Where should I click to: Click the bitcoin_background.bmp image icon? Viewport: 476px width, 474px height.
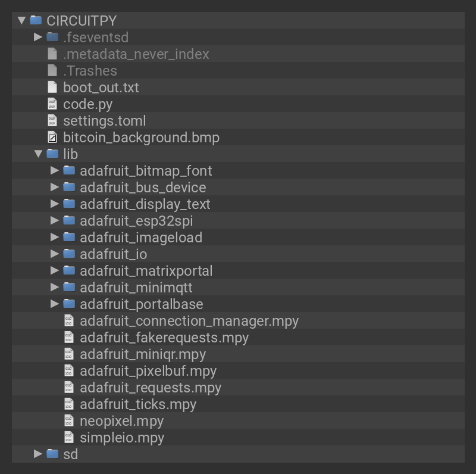[x=52, y=137]
